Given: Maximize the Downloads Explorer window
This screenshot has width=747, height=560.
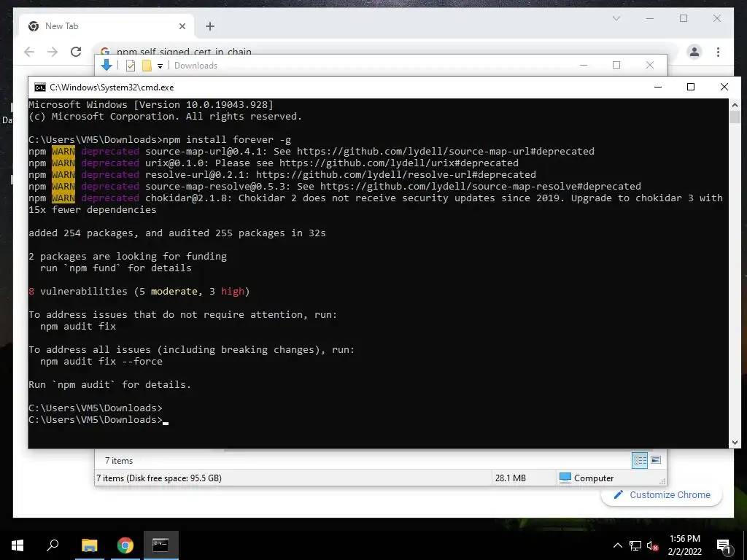Looking at the screenshot, I should pyautogui.click(x=616, y=65).
